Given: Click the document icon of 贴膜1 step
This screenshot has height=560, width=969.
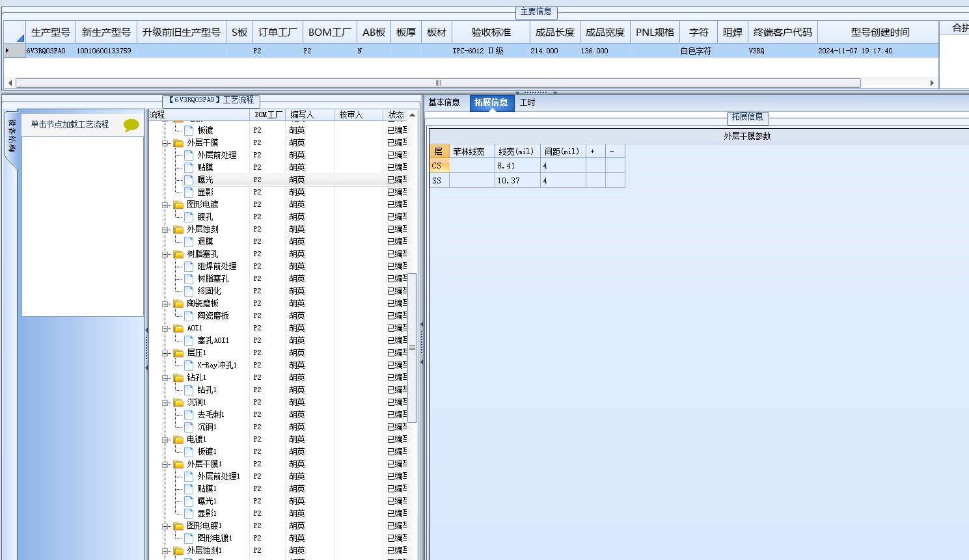Looking at the screenshot, I should click(189, 488).
